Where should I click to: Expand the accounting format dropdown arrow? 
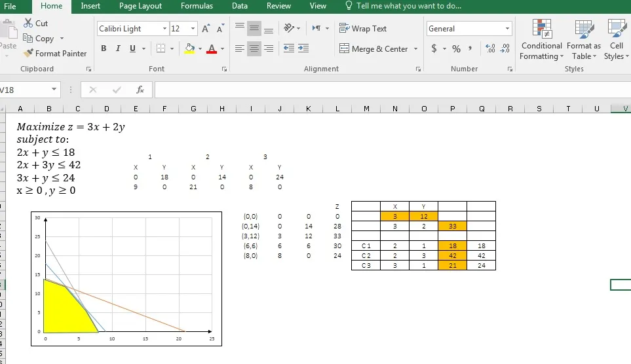pyautogui.click(x=444, y=48)
